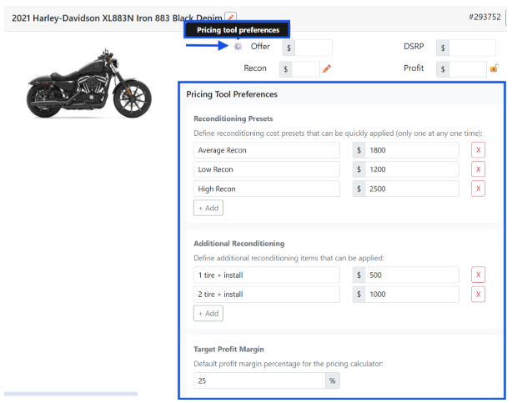Click the Profit amount field
This screenshot has width=532, height=403.
[x=467, y=69]
